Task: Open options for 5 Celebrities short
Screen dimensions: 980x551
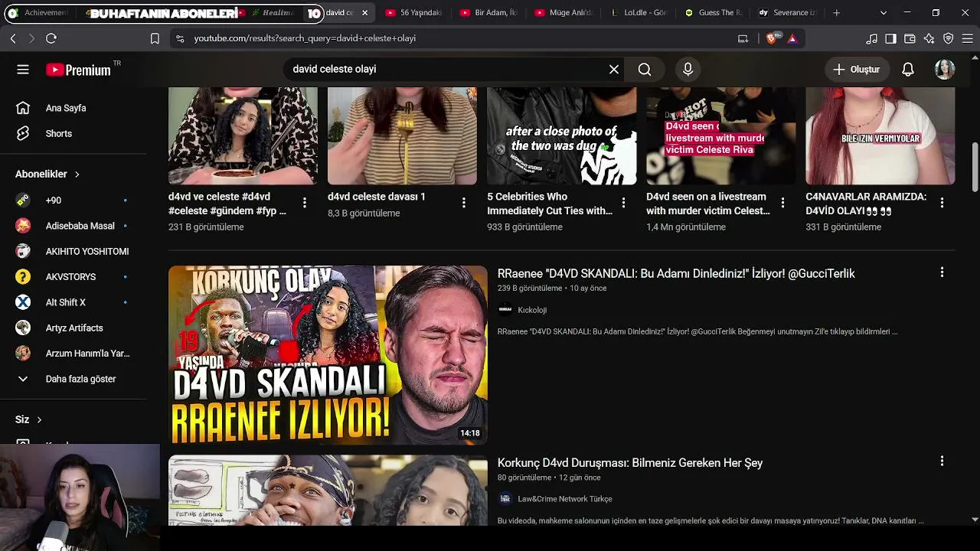Action: [x=623, y=203]
